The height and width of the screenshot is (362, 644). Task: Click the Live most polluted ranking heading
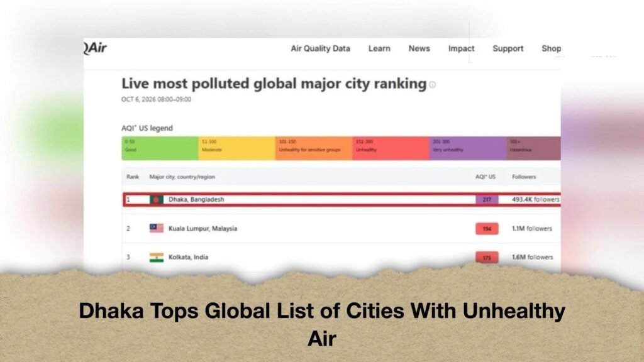point(274,84)
